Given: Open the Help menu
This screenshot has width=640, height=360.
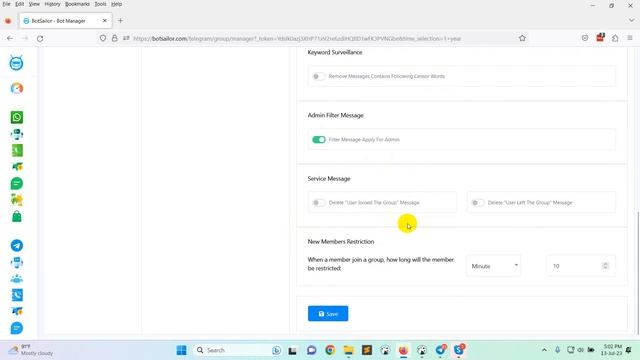Looking at the screenshot, I should (x=117, y=4).
